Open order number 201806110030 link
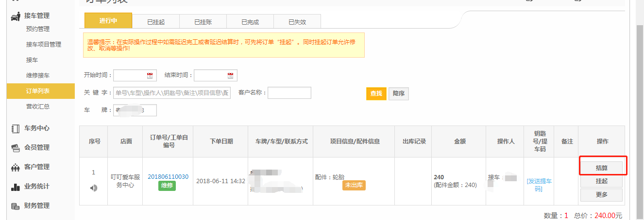 pyautogui.click(x=168, y=177)
